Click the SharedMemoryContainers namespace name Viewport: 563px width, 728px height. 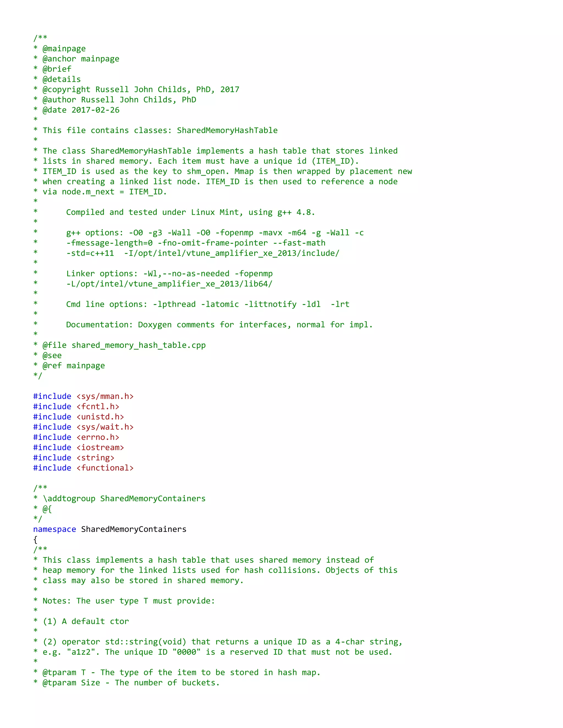[x=134, y=529]
